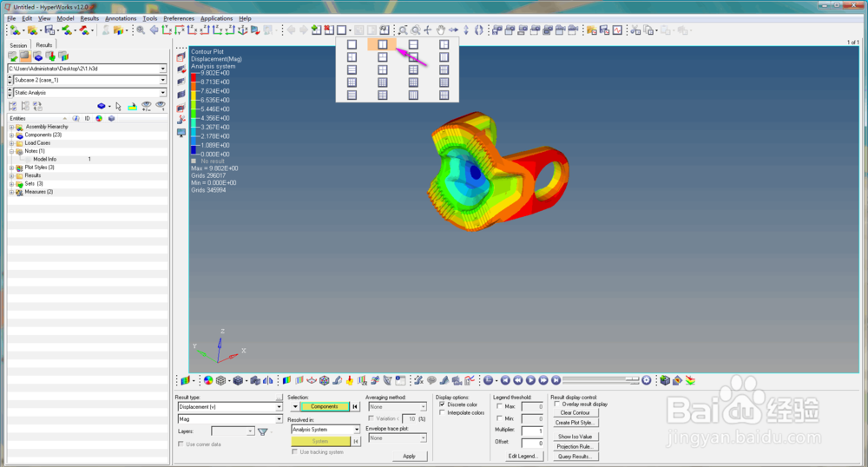This screenshot has width=868, height=467.
Task: Click the Offset input field
Action: click(x=532, y=444)
